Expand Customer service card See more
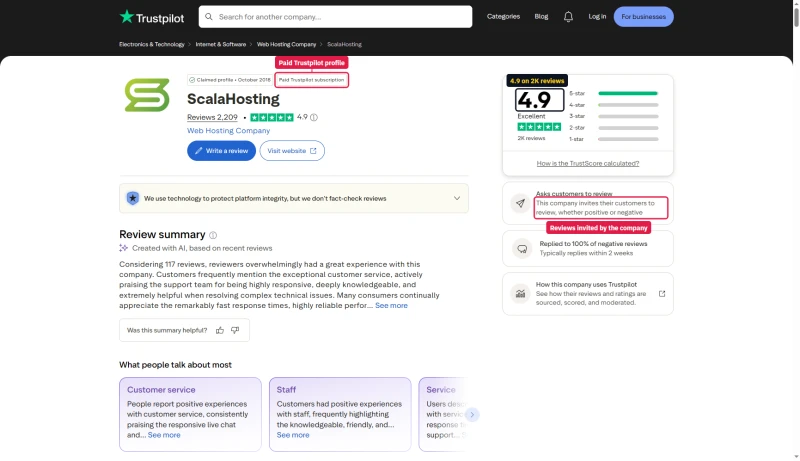800x461 pixels. point(164,435)
